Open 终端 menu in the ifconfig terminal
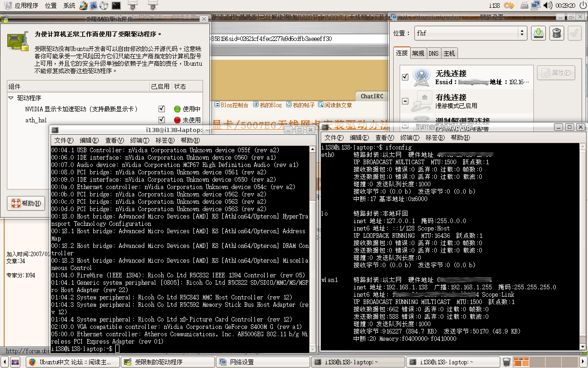The width and height of the screenshot is (588, 368). pyautogui.click(x=410, y=138)
